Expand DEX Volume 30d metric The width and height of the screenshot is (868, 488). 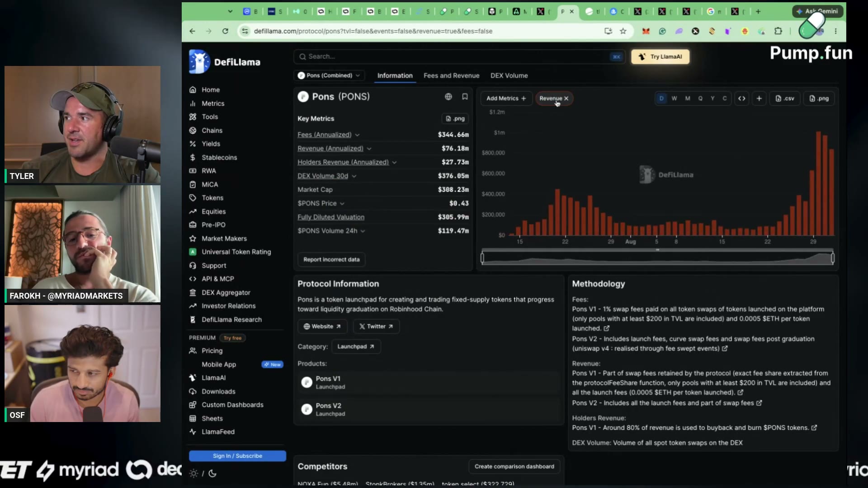tap(354, 176)
